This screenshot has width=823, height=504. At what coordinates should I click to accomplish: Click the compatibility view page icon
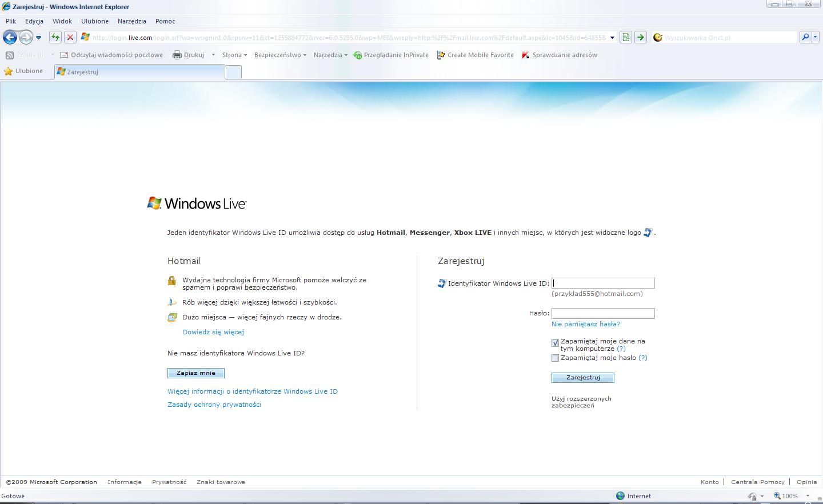point(626,38)
